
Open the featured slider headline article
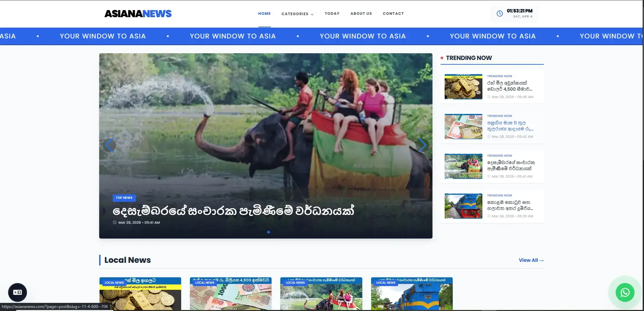[x=233, y=211]
